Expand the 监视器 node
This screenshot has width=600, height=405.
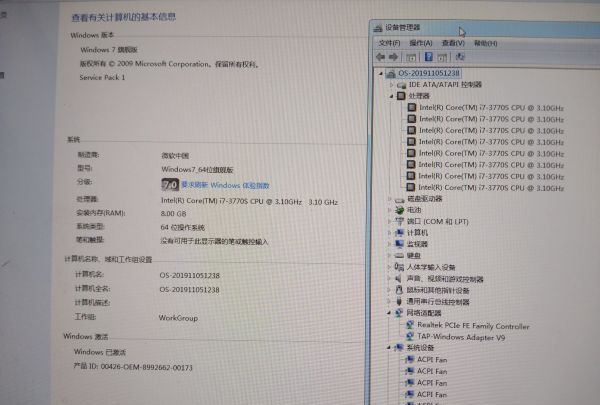click(390, 244)
